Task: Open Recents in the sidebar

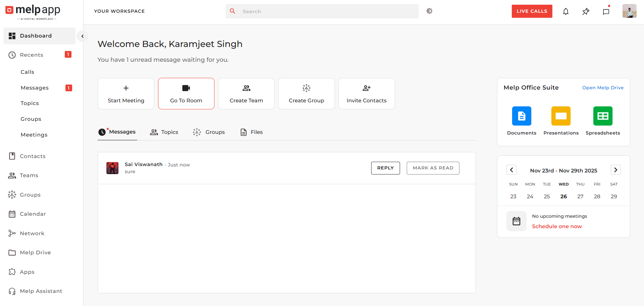Action: click(32, 55)
